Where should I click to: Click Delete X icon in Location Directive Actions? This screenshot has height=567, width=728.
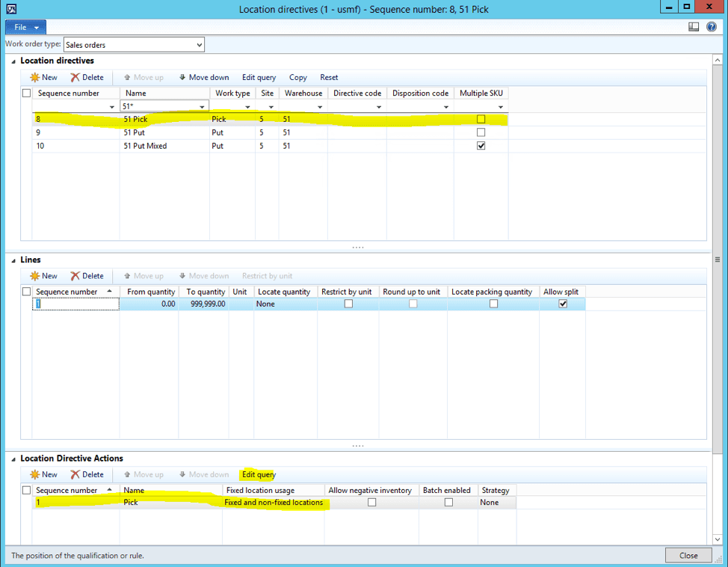click(75, 474)
